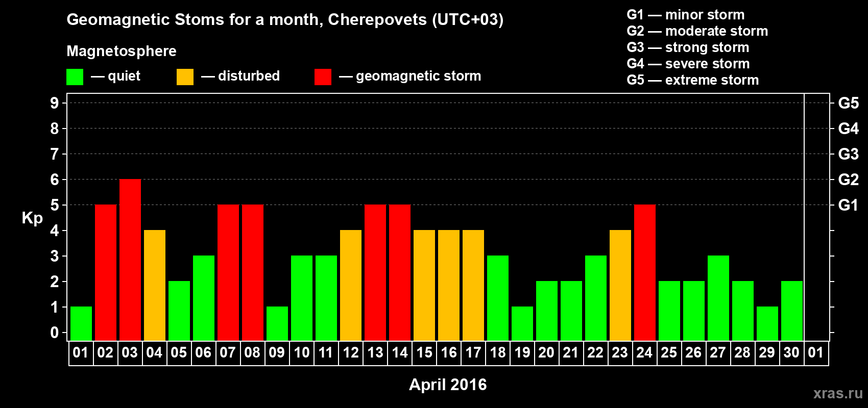Select the red bar for April 08

tap(253, 273)
